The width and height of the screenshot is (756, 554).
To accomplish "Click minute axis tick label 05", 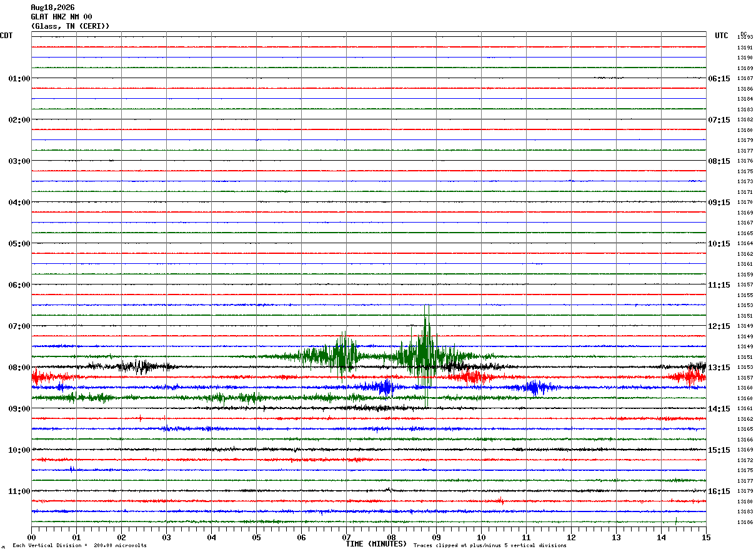I will (256, 537).
